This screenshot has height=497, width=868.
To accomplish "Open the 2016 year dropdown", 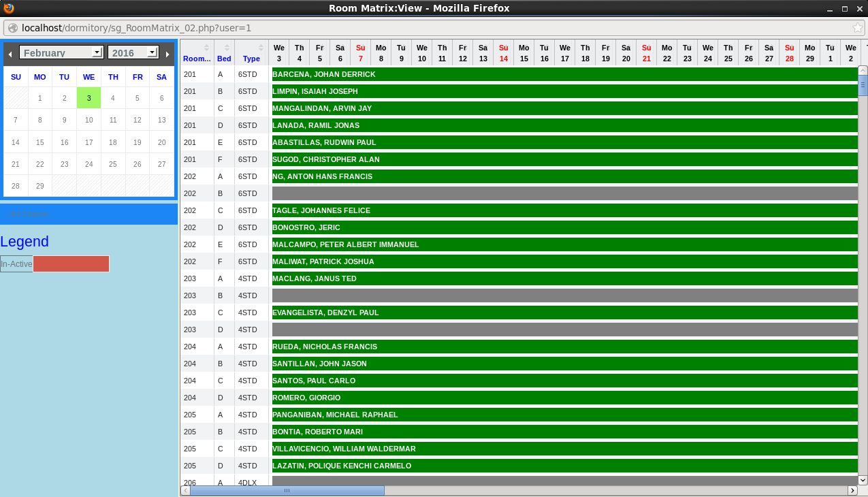I will coord(133,52).
